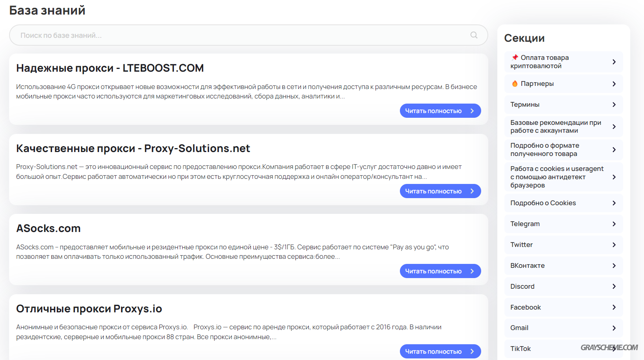The width and height of the screenshot is (644, 360).
Task: Open the TikTok section
Action: point(564,349)
